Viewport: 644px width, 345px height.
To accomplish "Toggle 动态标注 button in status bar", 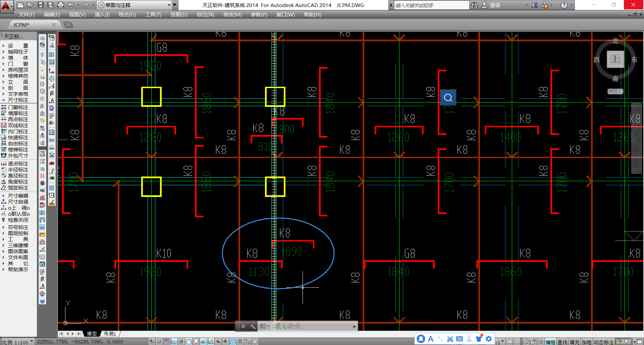I will (604, 342).
